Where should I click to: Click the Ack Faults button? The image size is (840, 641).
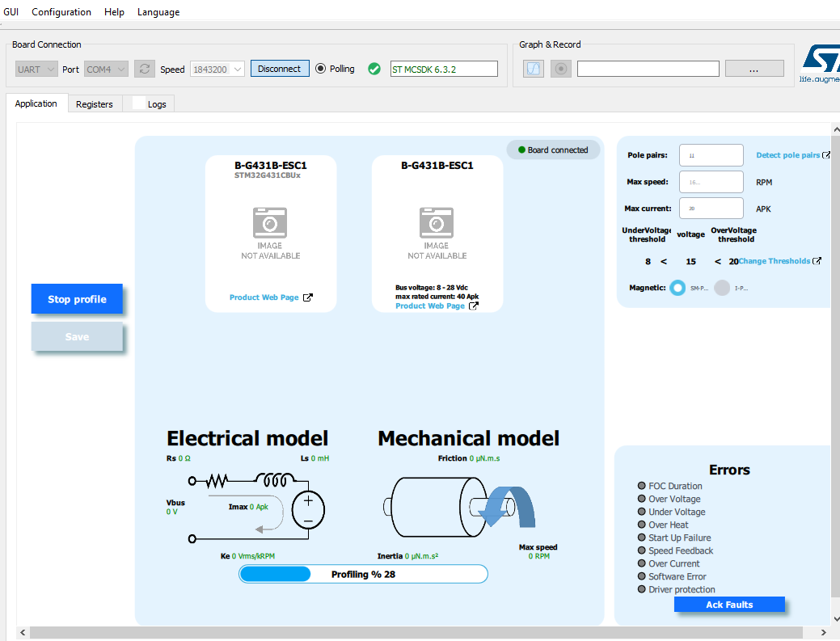pyautogui.click(x=728, y=604)
